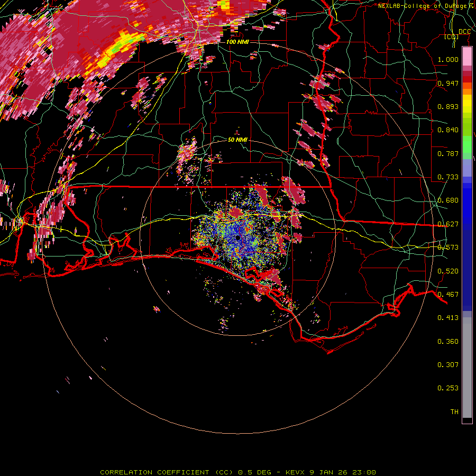The width and height of the screenshot is (476, 476).
Task: Click the NEXLAB-College of DuPage header text
Action: pyautogui.click(x=426, y=6)
